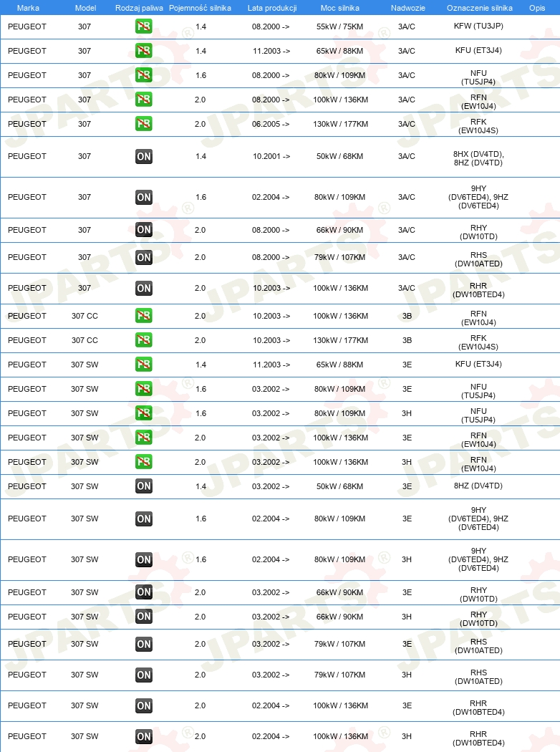Click the 50kW / 68KM value in the 307 SW row

tap(339, 487)
